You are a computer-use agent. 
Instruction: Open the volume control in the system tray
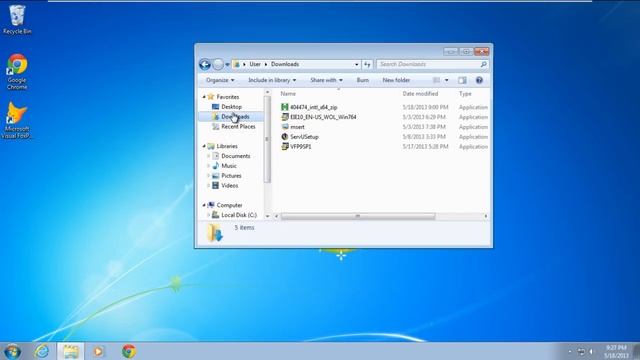tap(591, 351)
